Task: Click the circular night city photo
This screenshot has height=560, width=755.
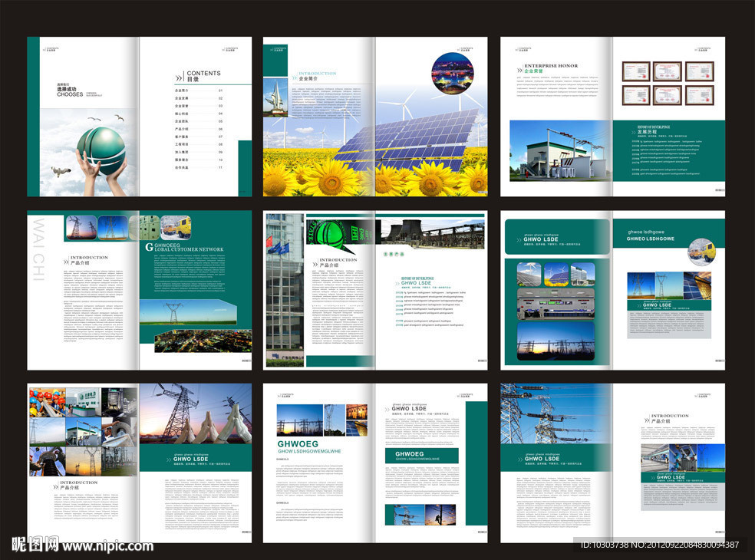Action: tap(453, 73)
